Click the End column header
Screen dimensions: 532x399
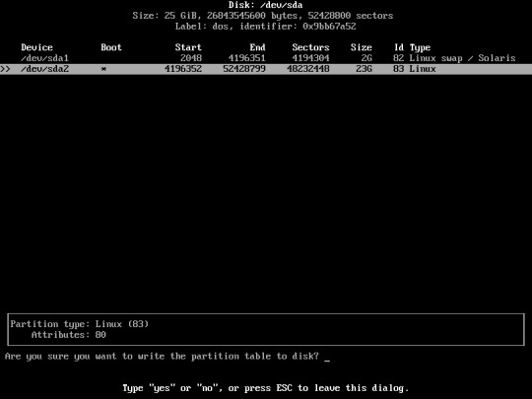257,47
